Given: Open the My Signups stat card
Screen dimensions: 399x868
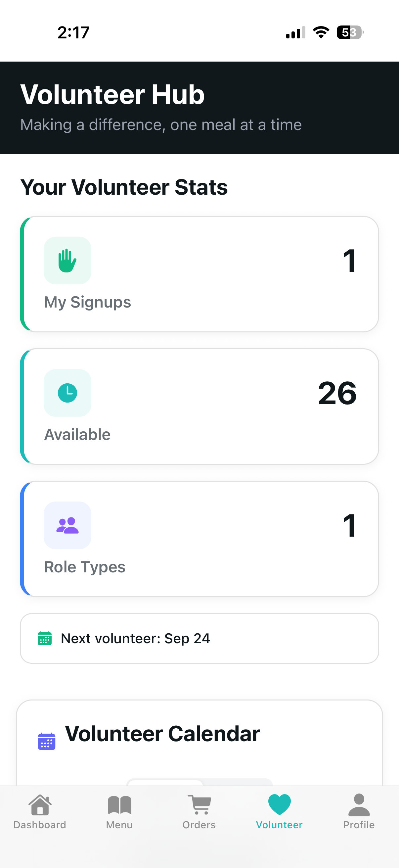Looking at the screenshot, I should (199, 274).
